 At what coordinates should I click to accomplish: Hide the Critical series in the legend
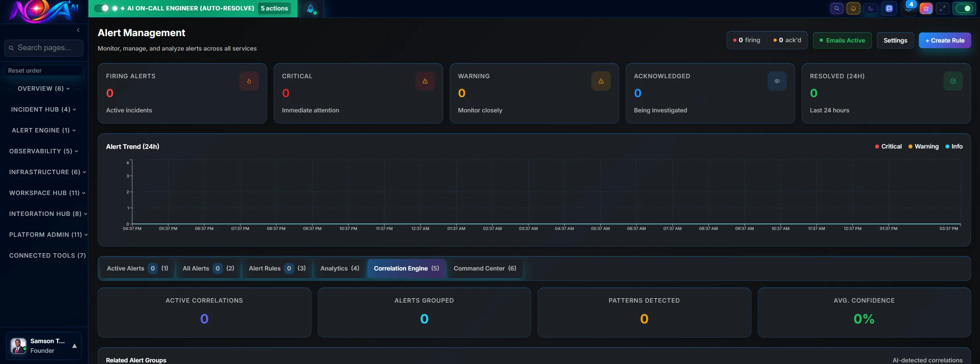tap(888, 146)
